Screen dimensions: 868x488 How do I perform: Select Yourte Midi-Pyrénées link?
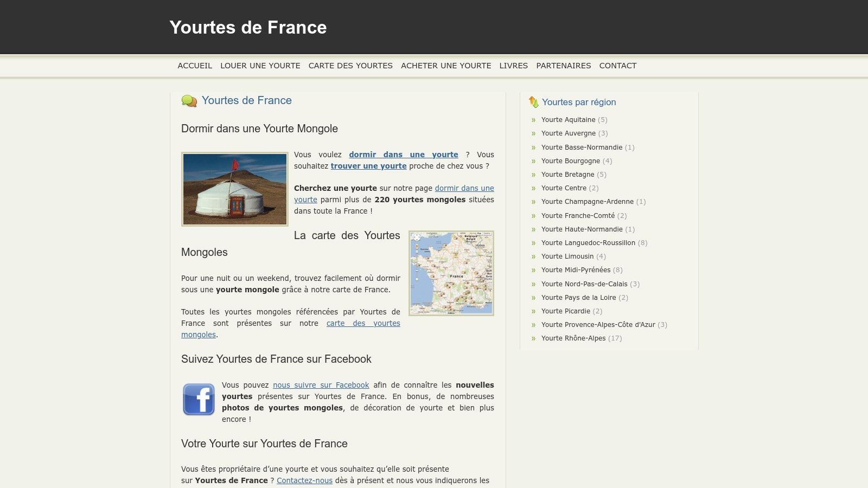point(576,270)
